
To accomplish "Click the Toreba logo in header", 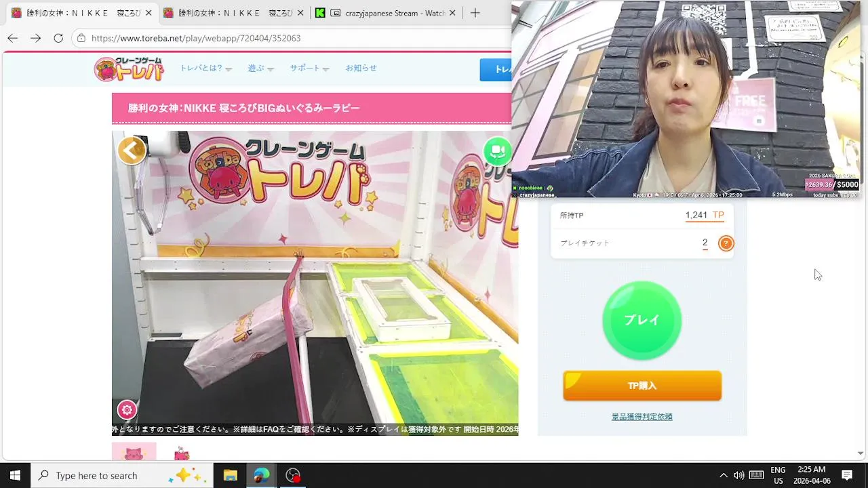I will pyautogui.click(x=129, y=69).
